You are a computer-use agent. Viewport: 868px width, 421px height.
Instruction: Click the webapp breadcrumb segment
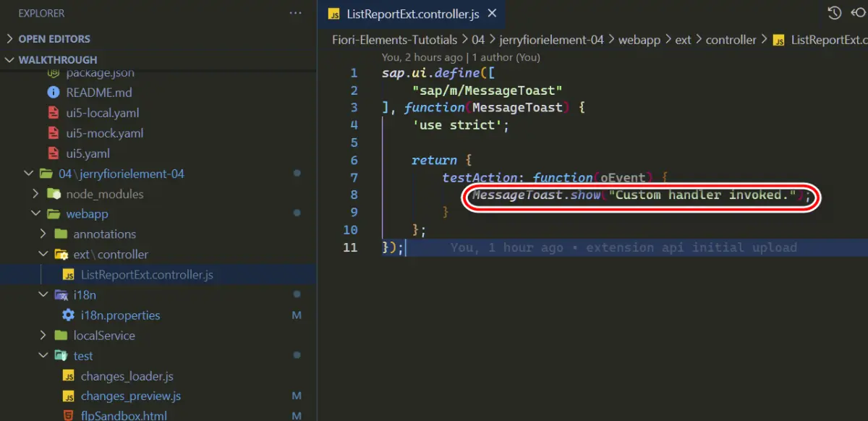tap(639, 40)
